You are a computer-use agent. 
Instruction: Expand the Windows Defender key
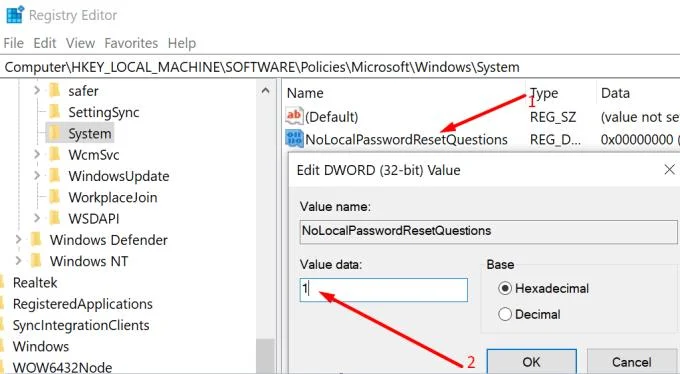(x=18, y=239)
